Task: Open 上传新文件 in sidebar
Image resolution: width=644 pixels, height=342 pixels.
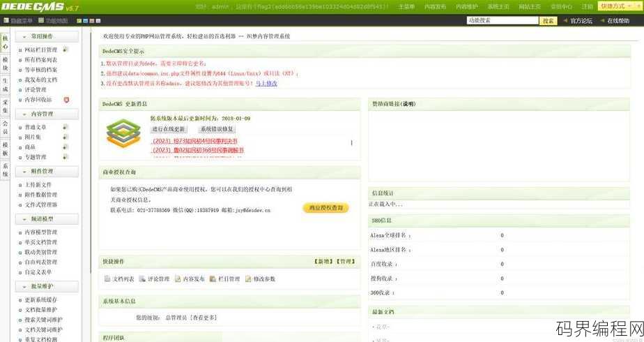Action: tap(38, 184)
